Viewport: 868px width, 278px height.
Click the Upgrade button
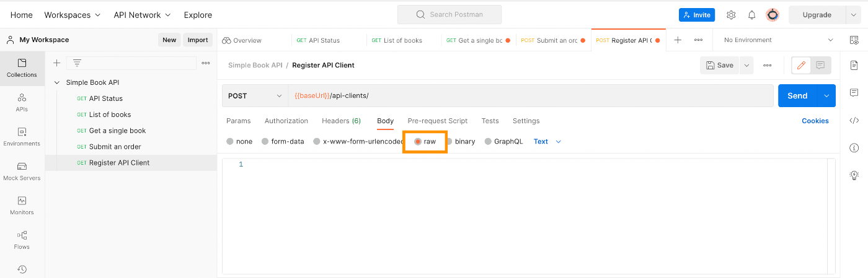[x=817, y=15]
